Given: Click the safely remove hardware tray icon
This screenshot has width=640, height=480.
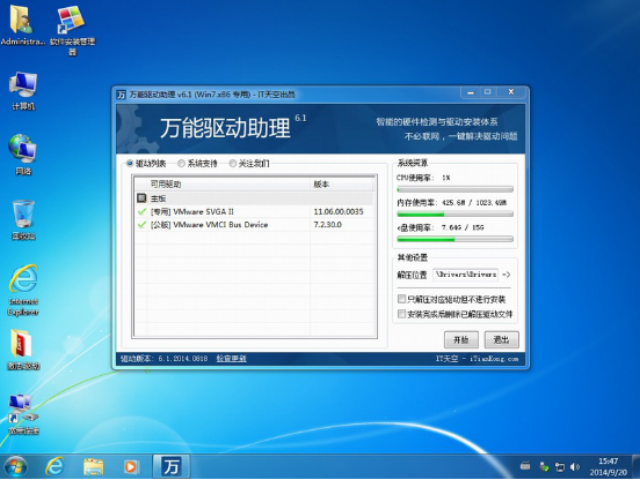Looking at the screenshot, I should (543, 466).
